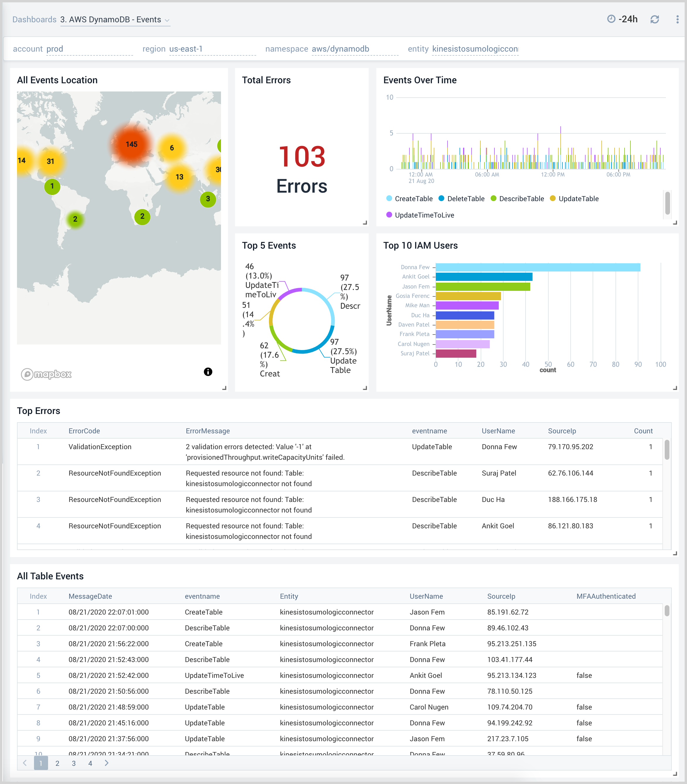Refresh the dashboard with the refresh icon
Screen dimensions: 687x784
click(654, 19)
